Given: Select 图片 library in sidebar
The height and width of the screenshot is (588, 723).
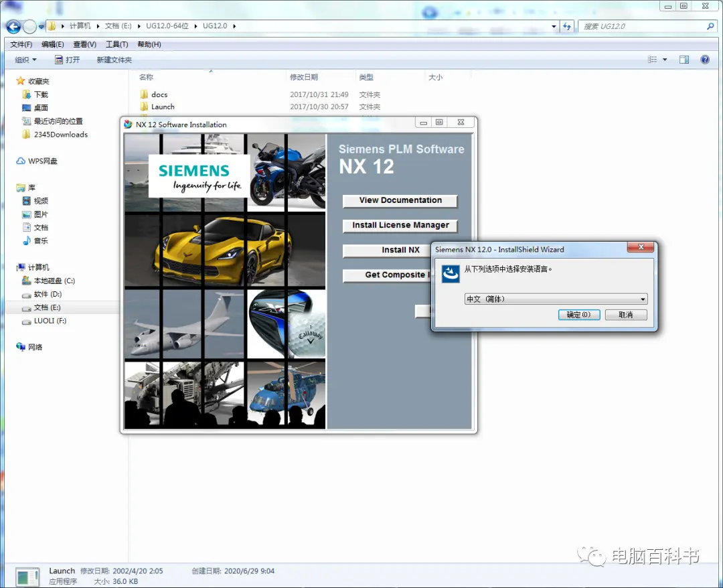Looking at the screenshot, I should (35, 214).
